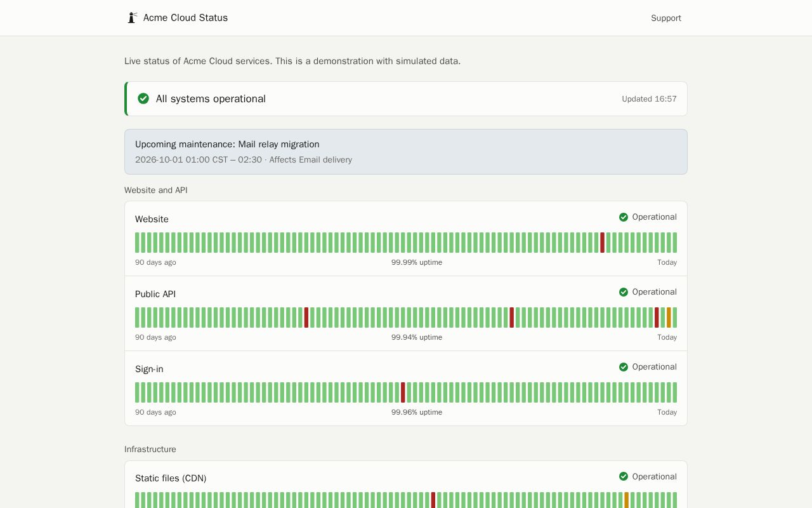Click the Operational status text for Sign-in

point(655,367)
